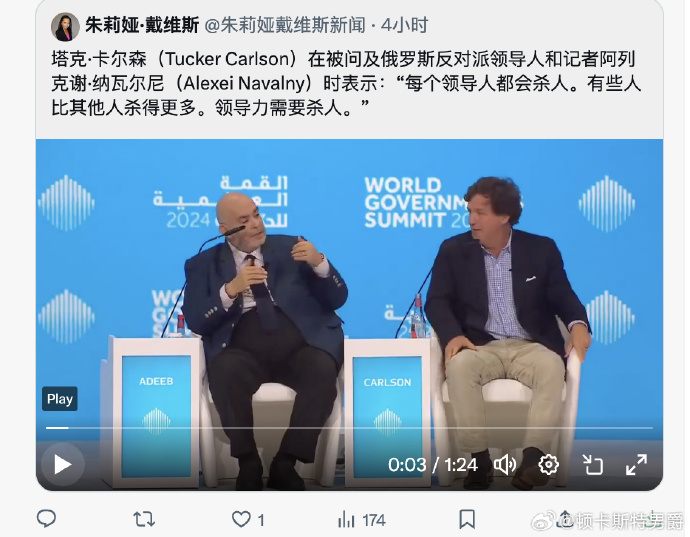Click the tweet text about Tucker Carlson
690x537 pixels.
click(346, 83)
